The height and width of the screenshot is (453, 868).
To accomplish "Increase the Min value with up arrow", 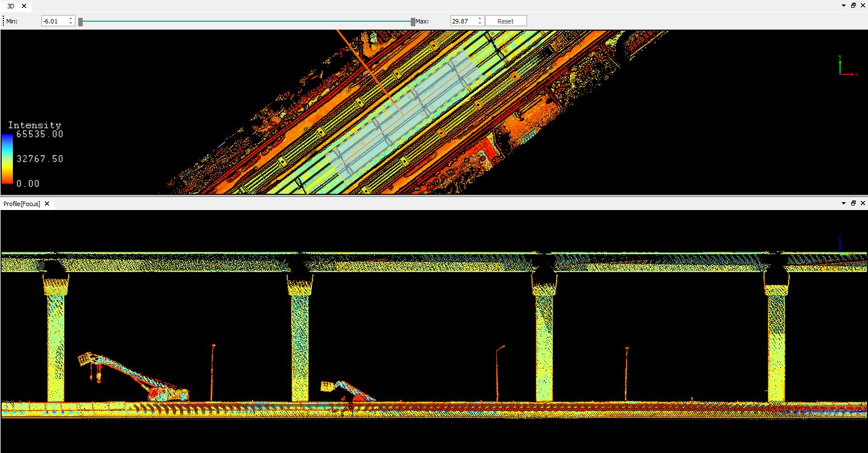I will (x=70, y=18).
